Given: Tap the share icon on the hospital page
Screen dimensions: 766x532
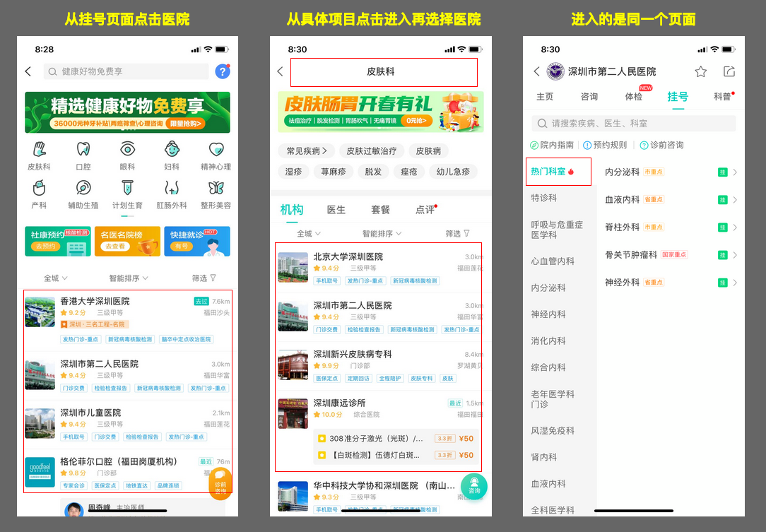Looking at the screenshot, I should pyautogui.click(x=729, y=71).
